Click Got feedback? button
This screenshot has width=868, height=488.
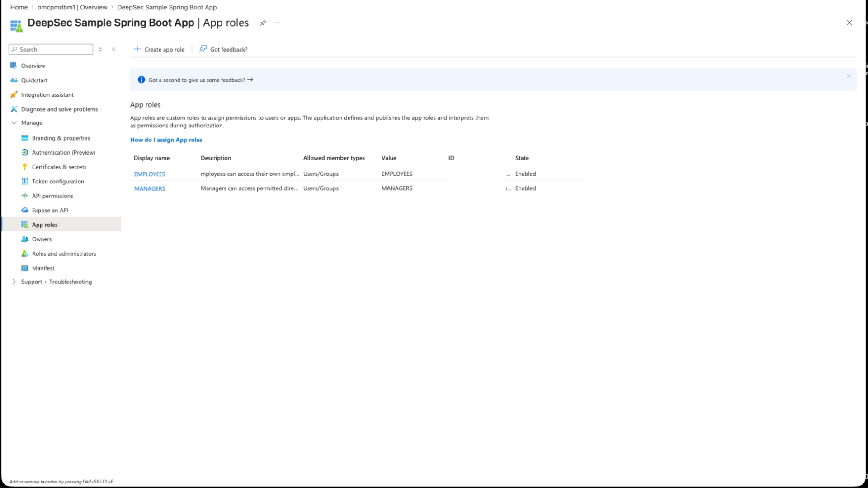tap(223, 49)
